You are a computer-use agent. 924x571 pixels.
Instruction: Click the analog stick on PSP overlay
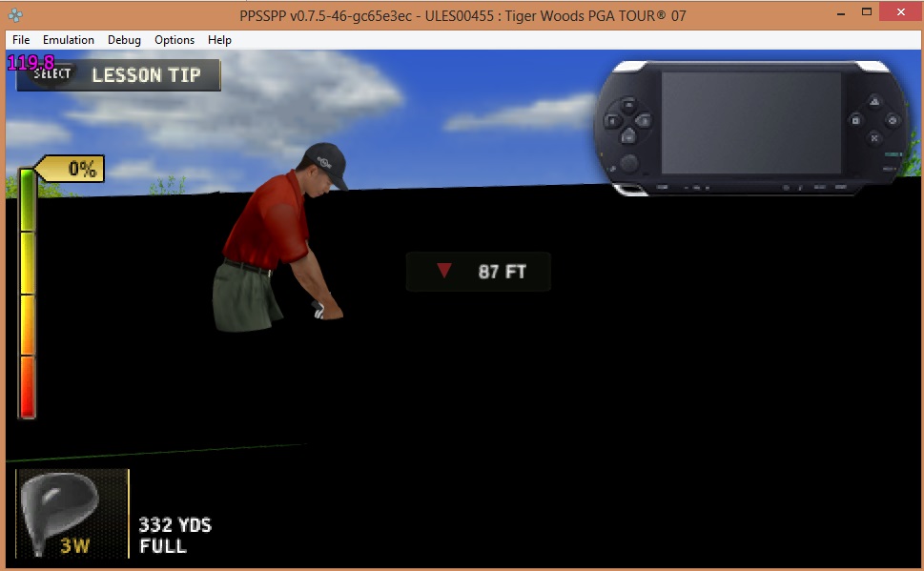(629, 163)
